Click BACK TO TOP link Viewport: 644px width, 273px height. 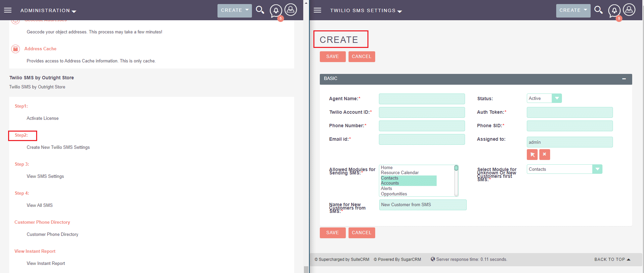pyautogui.click(x=612, y=260)
